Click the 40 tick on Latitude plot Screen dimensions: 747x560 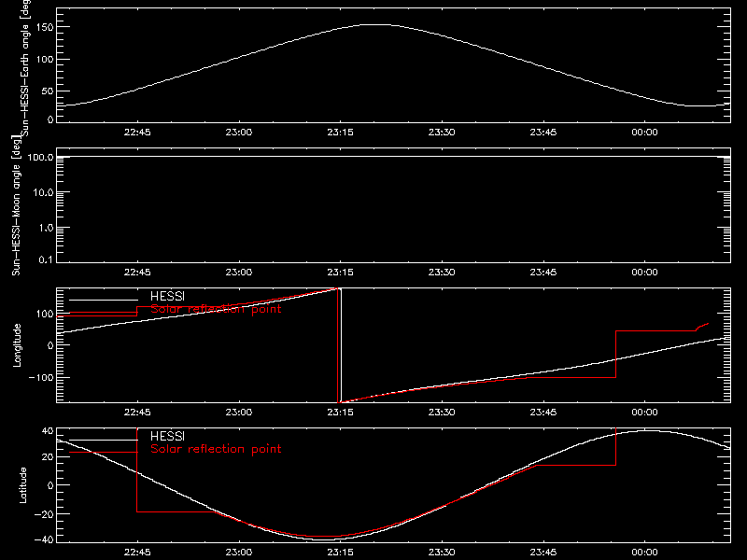(x=48, y=431)
